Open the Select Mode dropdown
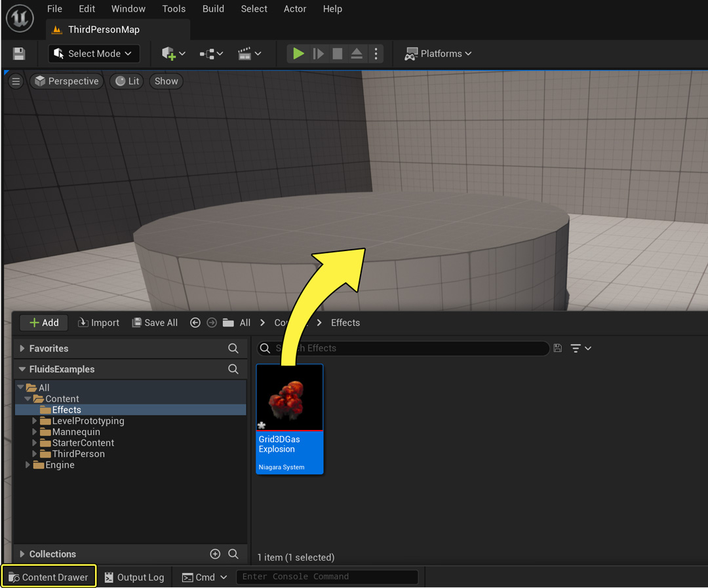708x588 pixels. [93, 53]
